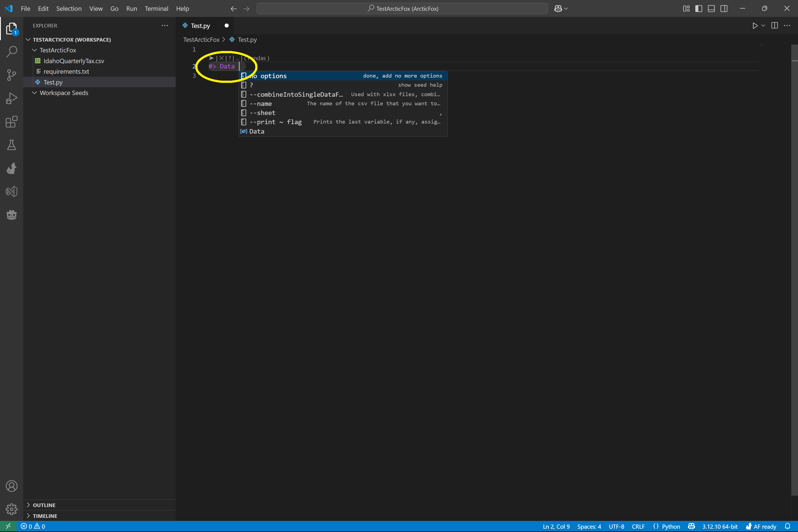Open Source Control view
This screenshot has width=798, height=532.
(12, 75)
